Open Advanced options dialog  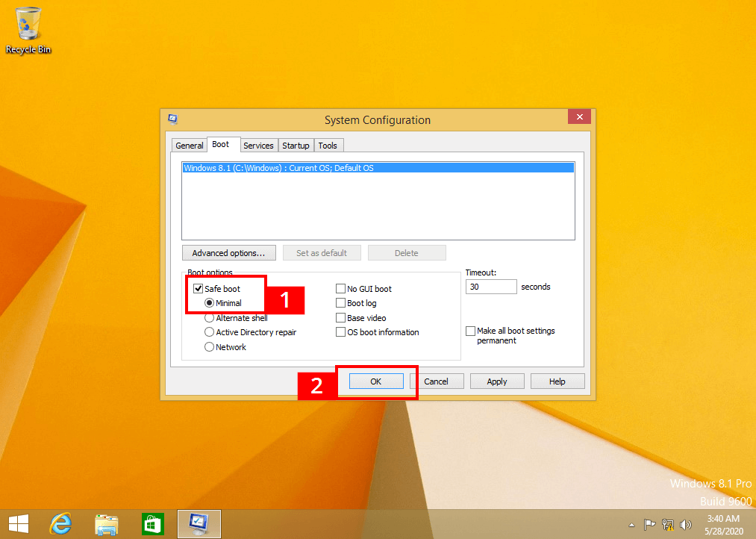229,252
